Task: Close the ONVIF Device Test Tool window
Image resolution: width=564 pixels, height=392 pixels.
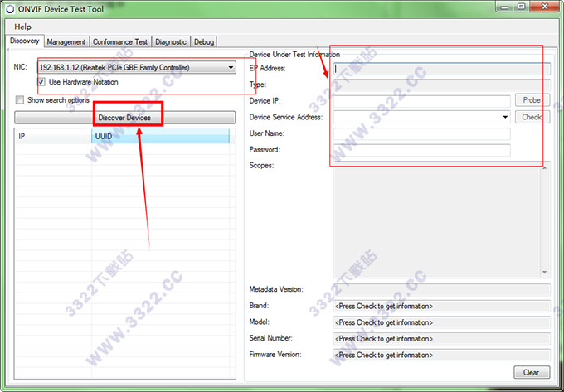Action: coord(545,7)
